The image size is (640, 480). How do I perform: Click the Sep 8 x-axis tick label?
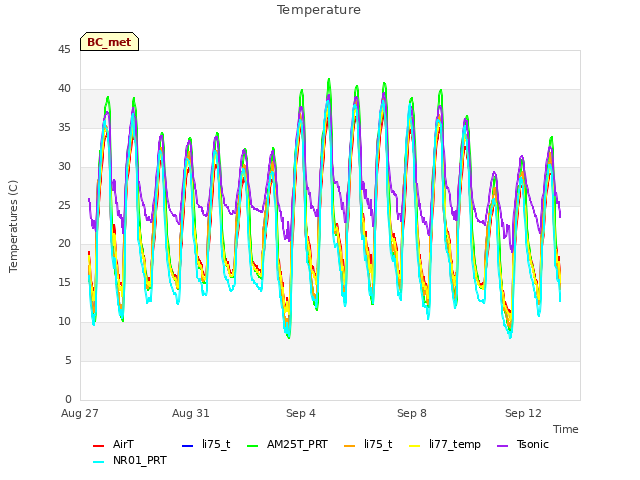click(x=412, y=413)
